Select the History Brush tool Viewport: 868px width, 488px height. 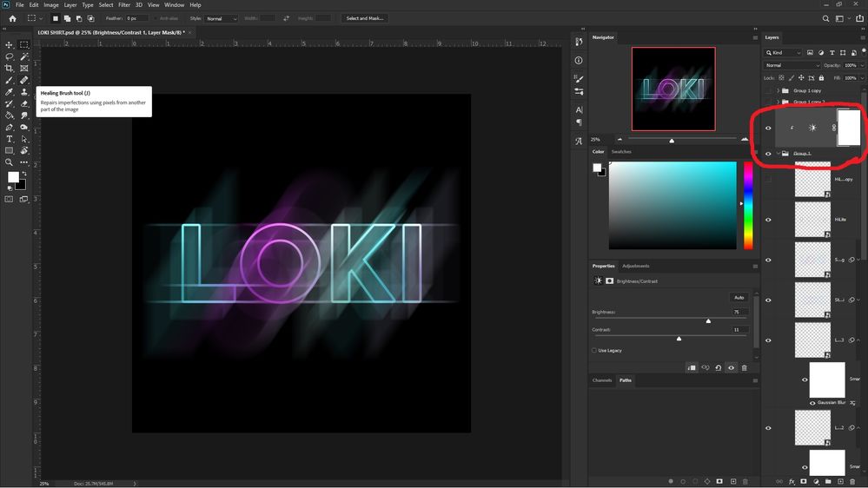point(9,103)
